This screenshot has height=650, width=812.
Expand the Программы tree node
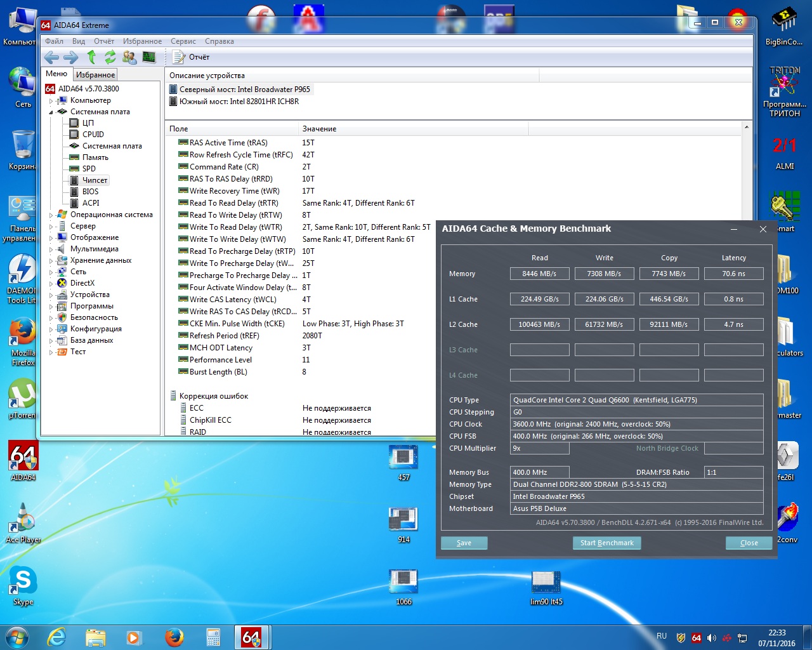tap(51, 306)
